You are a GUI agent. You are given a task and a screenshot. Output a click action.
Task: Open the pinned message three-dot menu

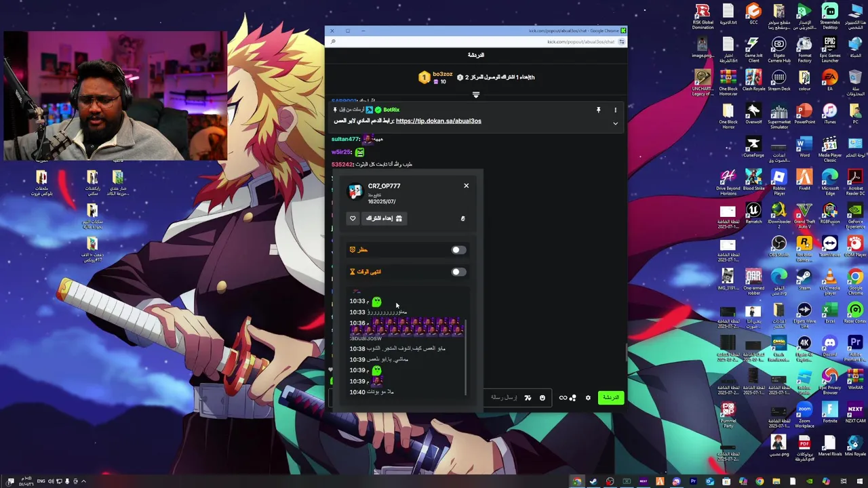[x=615, y=110]
